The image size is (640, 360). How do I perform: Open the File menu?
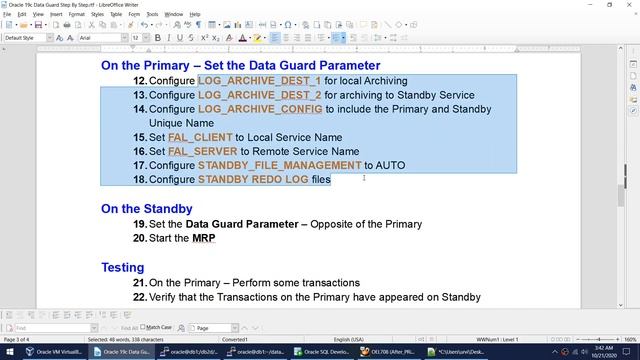(7, 14)
